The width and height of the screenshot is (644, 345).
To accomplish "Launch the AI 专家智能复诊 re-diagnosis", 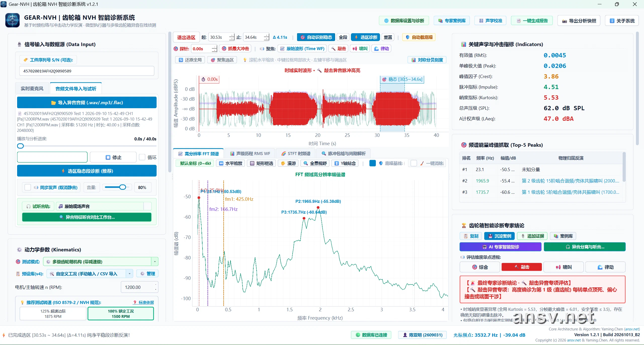I will 500,247.
